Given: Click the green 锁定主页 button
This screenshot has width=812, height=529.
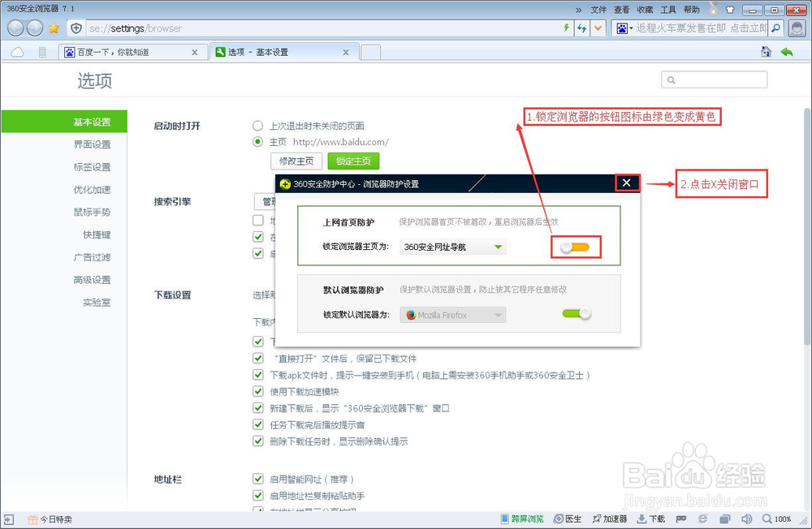Looking at the screenshot, I should coord(353,161).
